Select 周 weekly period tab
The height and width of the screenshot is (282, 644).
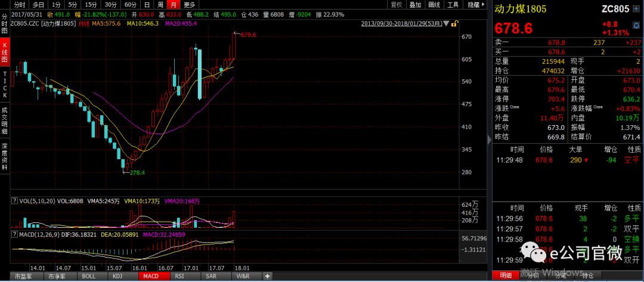tap(160, 5)
